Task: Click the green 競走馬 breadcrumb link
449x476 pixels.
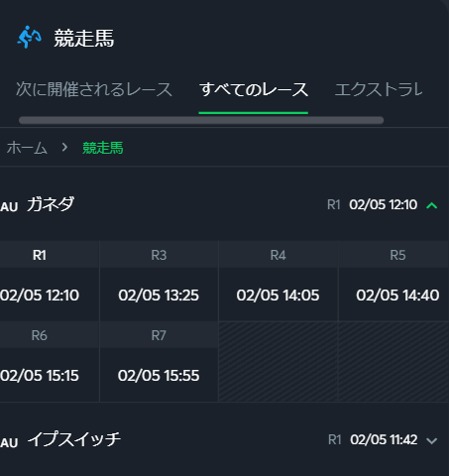Action: (x=103, y=148)
